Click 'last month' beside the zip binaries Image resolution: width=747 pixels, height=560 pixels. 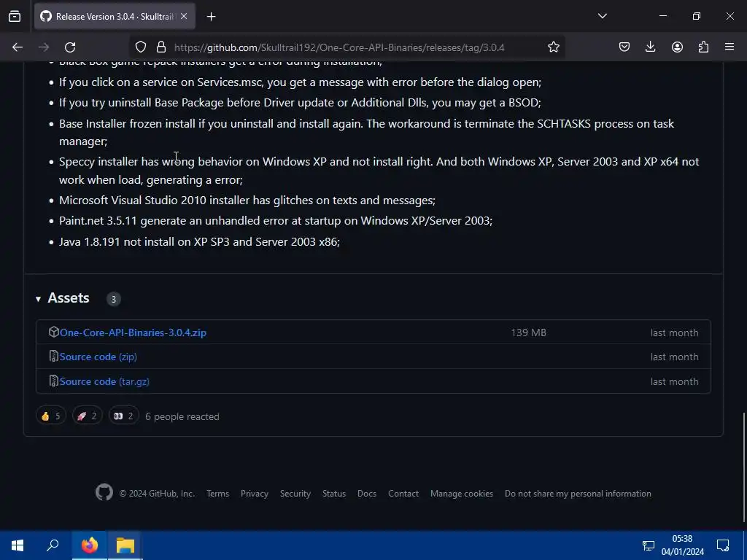[x=674, y=332]
